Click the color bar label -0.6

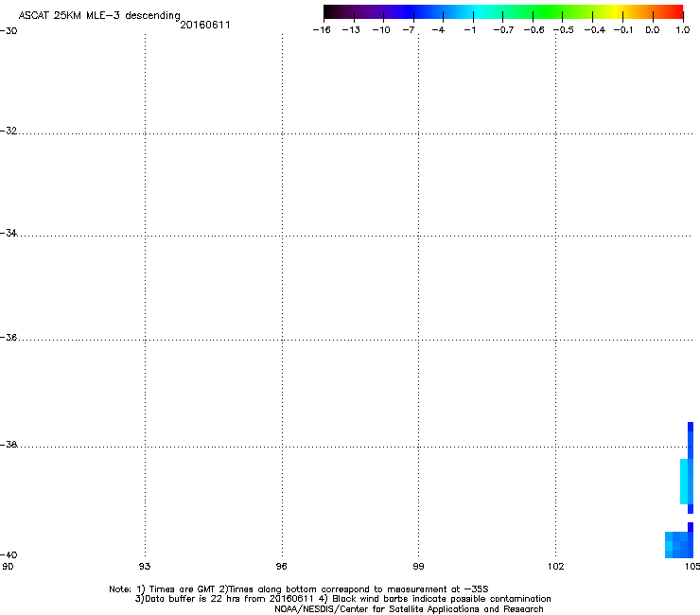(534, 30)
